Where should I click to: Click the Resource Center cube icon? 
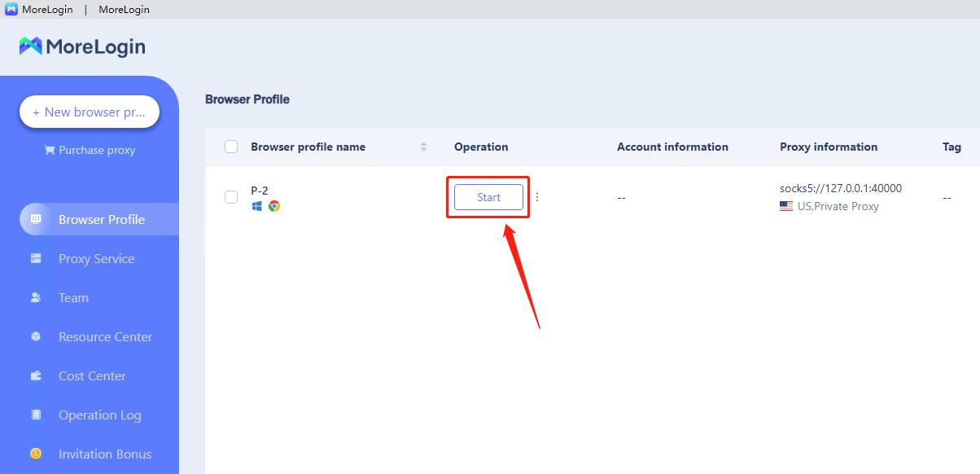pyautogui.click(x=36, y=336)
